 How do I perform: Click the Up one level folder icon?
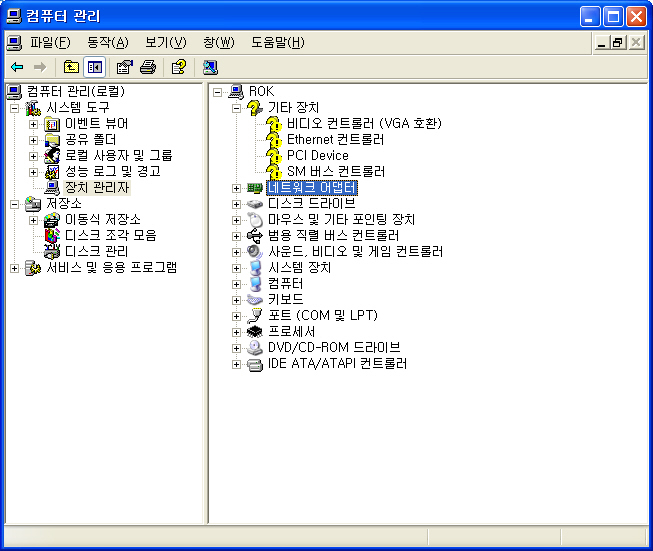[71, 67]
